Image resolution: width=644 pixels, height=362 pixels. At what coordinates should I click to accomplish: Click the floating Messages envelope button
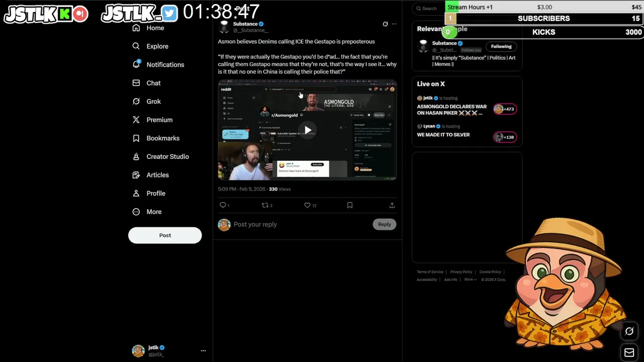(629, 352)
